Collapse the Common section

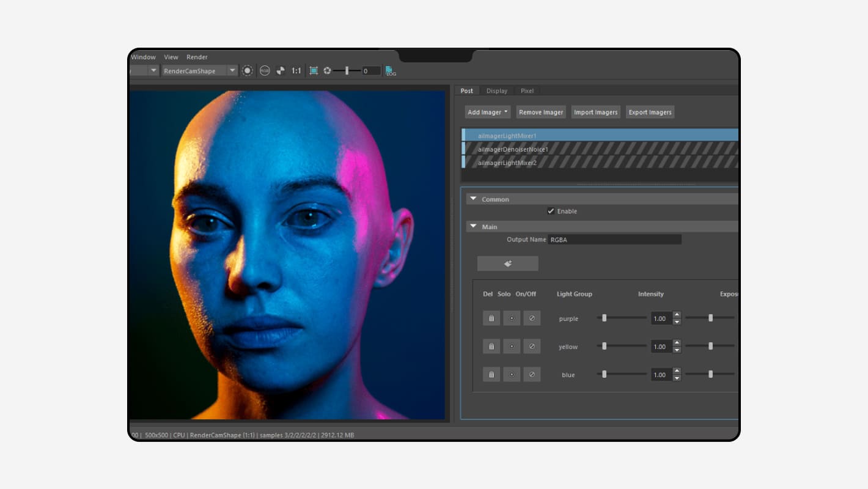473,199
